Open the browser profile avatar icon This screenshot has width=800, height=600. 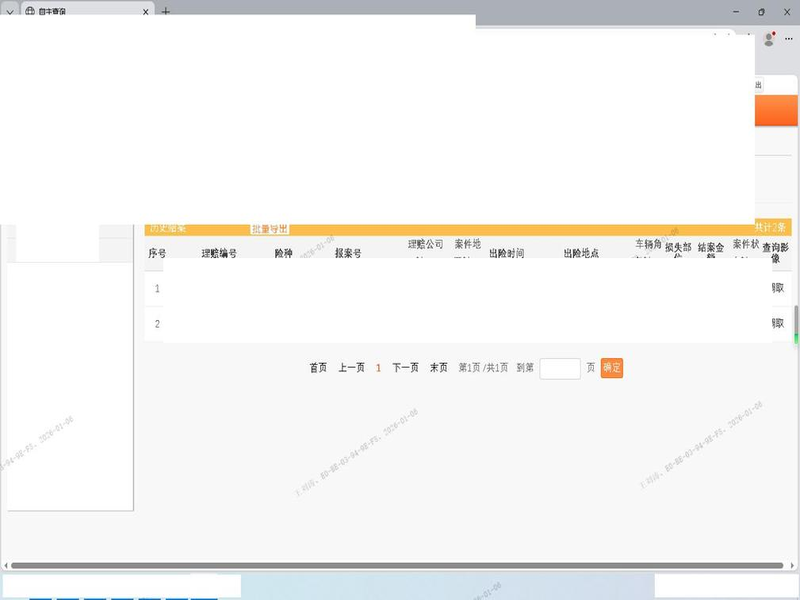[769, 39]
